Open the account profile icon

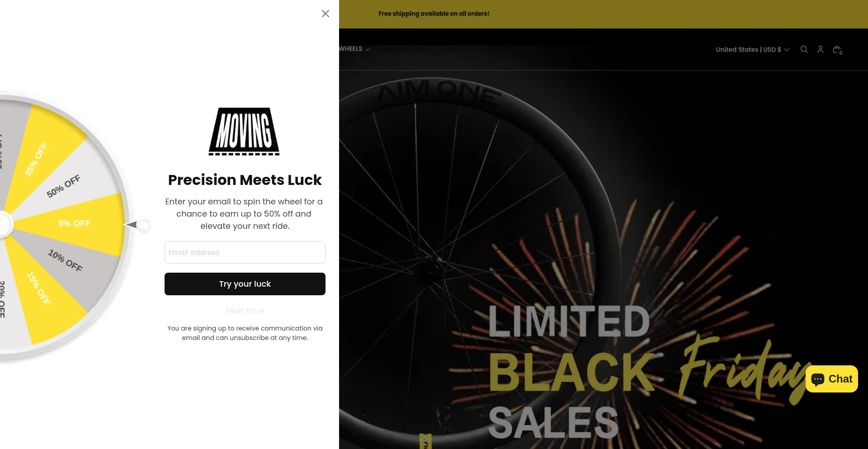click(x=821, y=49)
